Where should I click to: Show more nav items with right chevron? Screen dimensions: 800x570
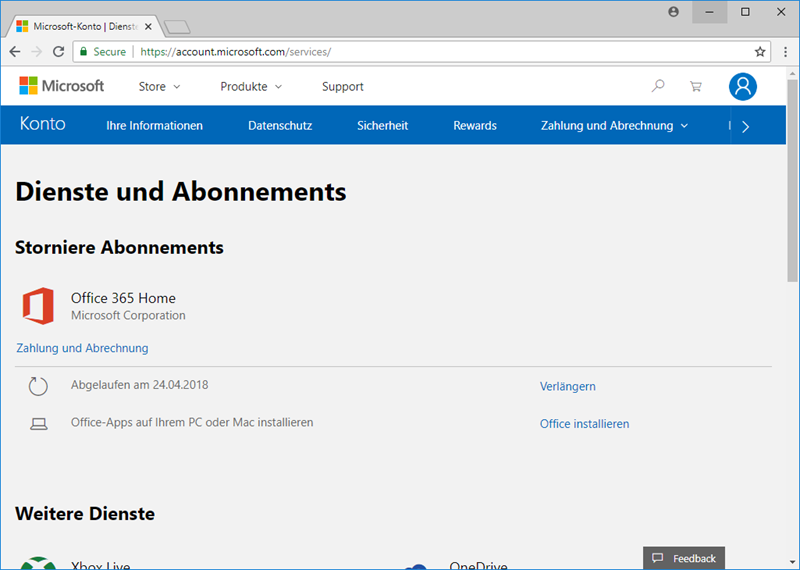(745, 127)
